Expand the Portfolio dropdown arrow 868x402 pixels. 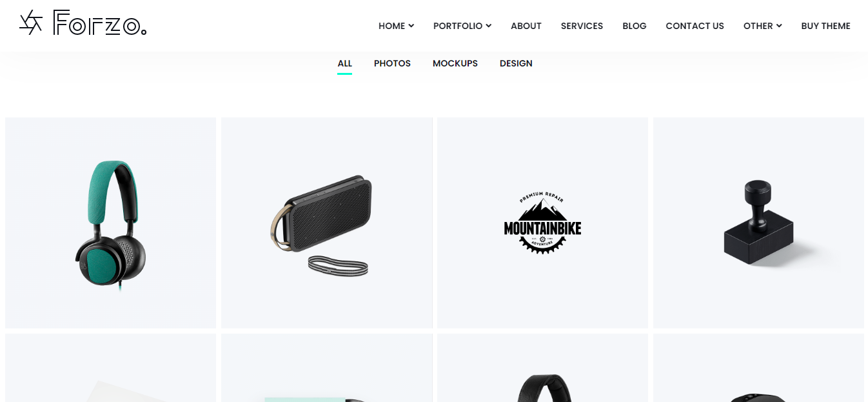pos(488,26)
